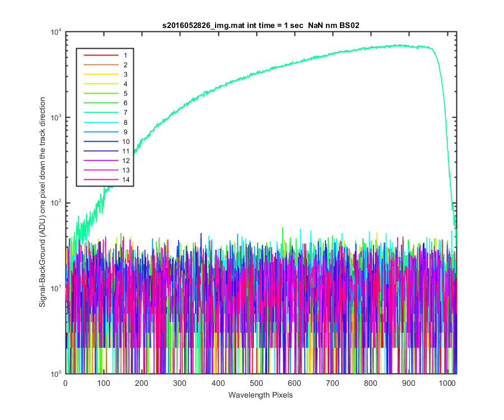The height and width of the screenshot is (420, 504).
Task: Select legend entry 7 teal-green line
Action: [101, 113]
